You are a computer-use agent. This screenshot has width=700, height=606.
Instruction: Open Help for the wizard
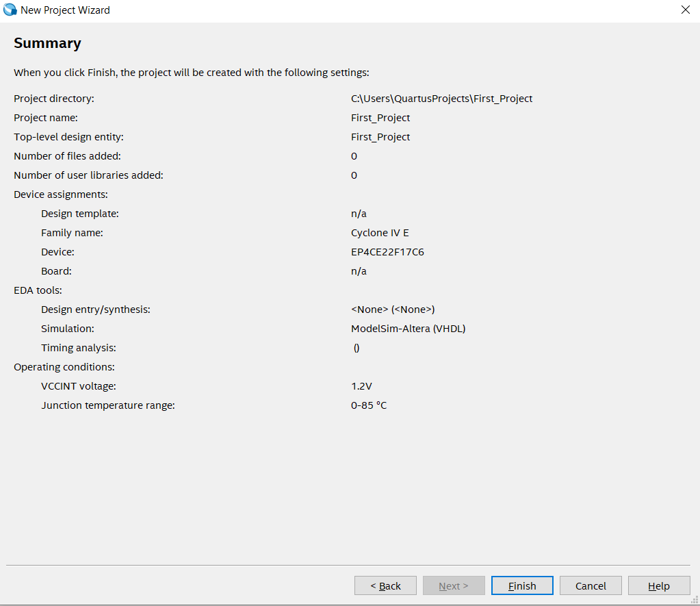pyautogui.click(x=659, y=585)
